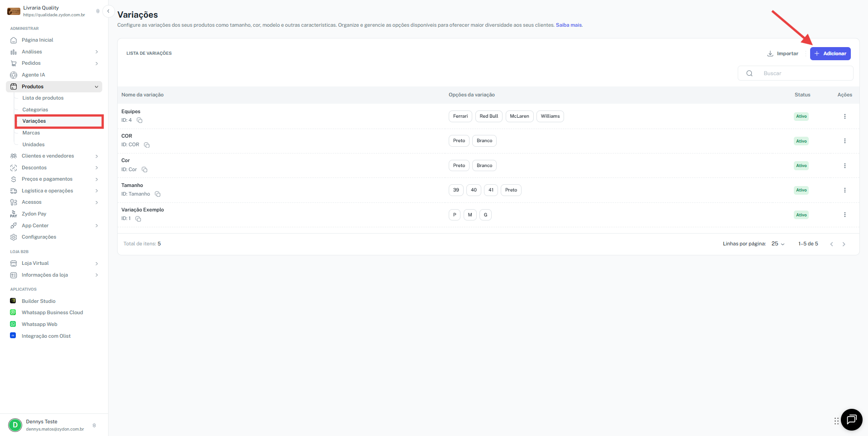
Task: Click the Ferrari option chip
Action: coord(460,116)
